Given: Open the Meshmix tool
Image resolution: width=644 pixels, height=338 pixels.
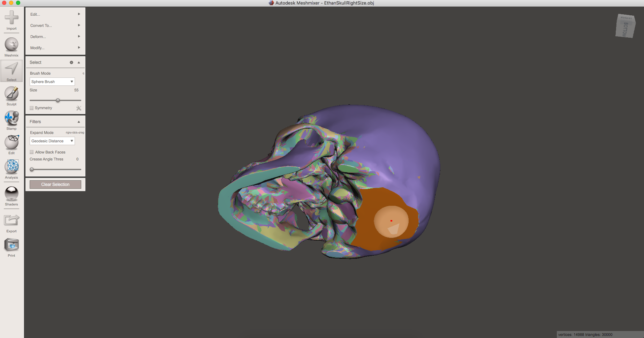Looking at the screenshot, I should (12, 47).
